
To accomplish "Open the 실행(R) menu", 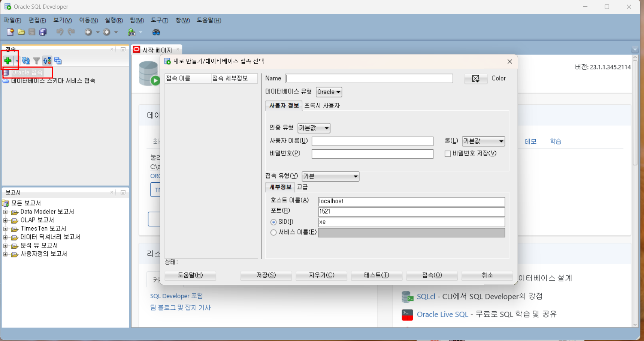I will coord(114,20).
